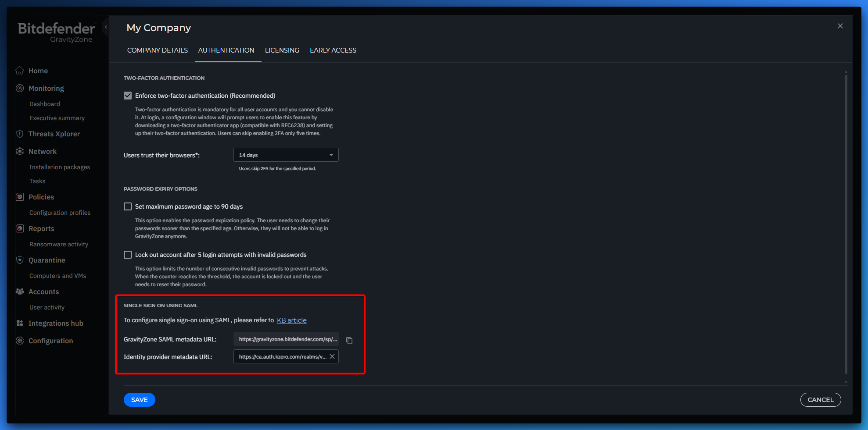The image size is (868, 430).
Task: Click the Identity provider metadata URL field
Action: (x=282, y=357)
